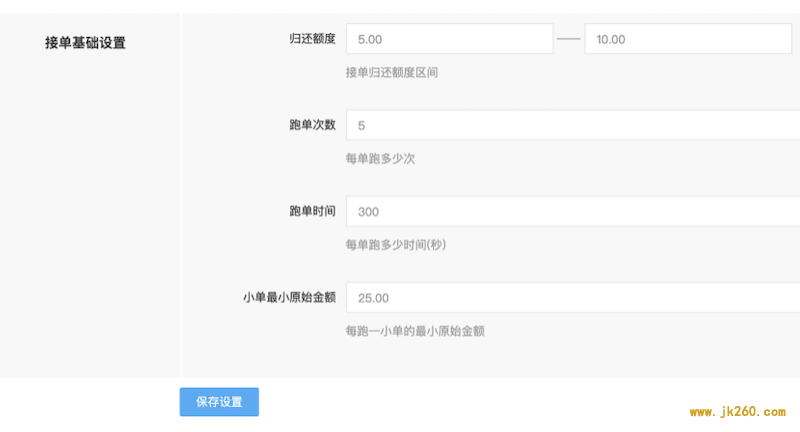This screenshot has height=432, width=800.
Task: Click blank form area left of 每单跑多少次
Action: point(263,159)
